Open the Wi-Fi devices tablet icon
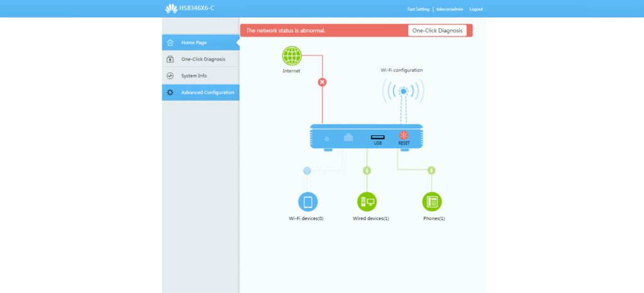Screen dimensions: 644x293 (x=308, y=202)
